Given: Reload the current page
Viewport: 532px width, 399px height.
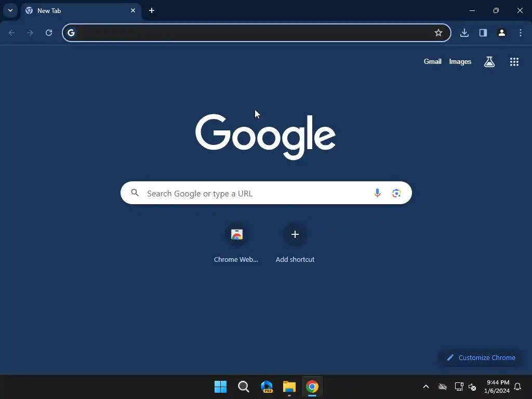Looking at the screenshot, I should click(49, 33).
